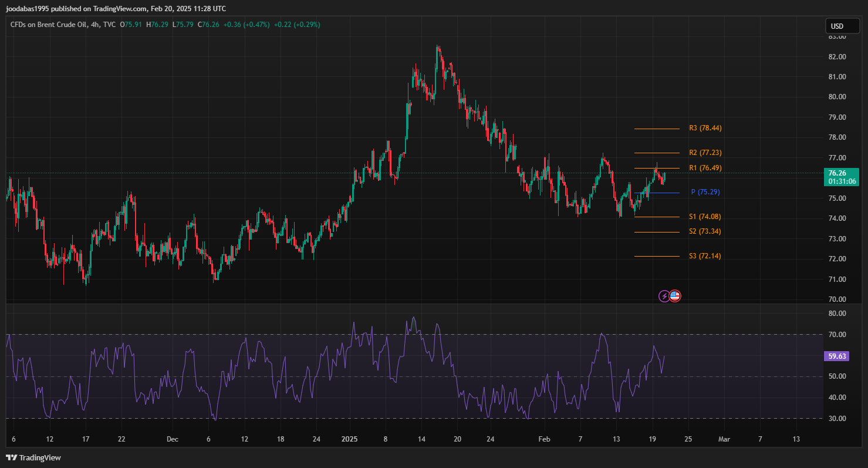Select the blue P (75.29) pivot label
Viewport: 868px width, 468px height.
point(705,192)
